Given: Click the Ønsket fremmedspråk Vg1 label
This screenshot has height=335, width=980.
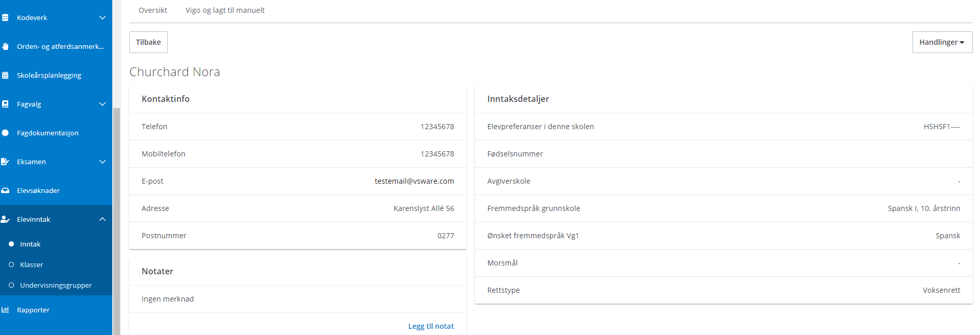Looking at the screenshot, I should coord(533,236).
